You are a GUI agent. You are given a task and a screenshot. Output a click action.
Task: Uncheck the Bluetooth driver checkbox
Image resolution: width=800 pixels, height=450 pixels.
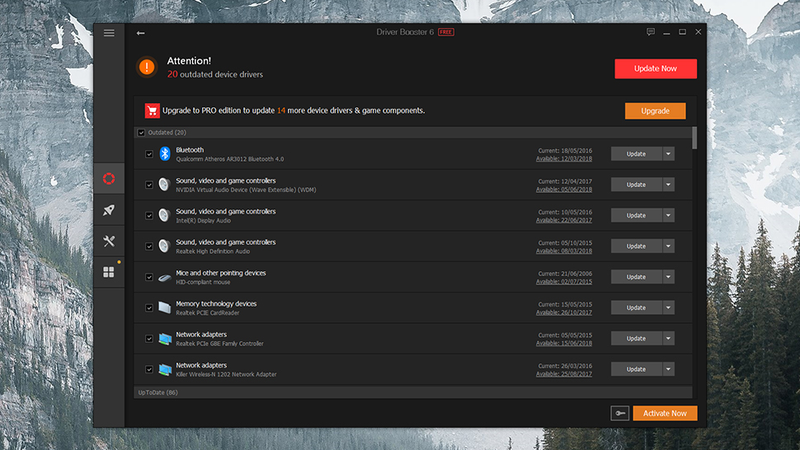pyautogui.click(x=149, y=154)
